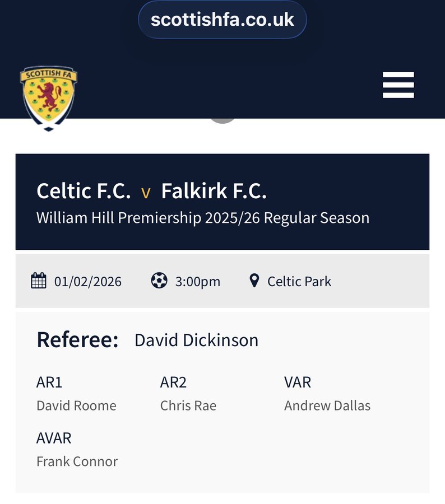Viewport: 445px width, 504px height.
Task: Click VAR official Andrew Dallas
Action: pyautogui.click(x=327, y=405)
